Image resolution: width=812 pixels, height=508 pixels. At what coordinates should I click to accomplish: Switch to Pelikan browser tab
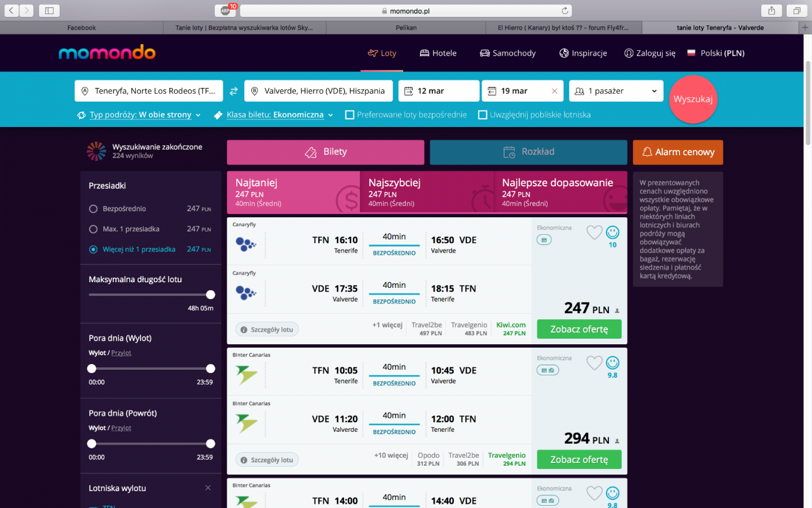[x=406, y=27]
